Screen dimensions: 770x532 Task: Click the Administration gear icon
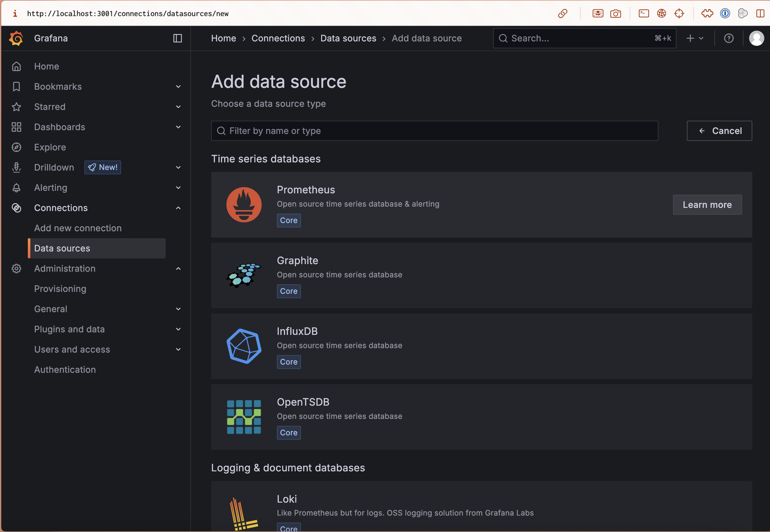pos(16,269)
